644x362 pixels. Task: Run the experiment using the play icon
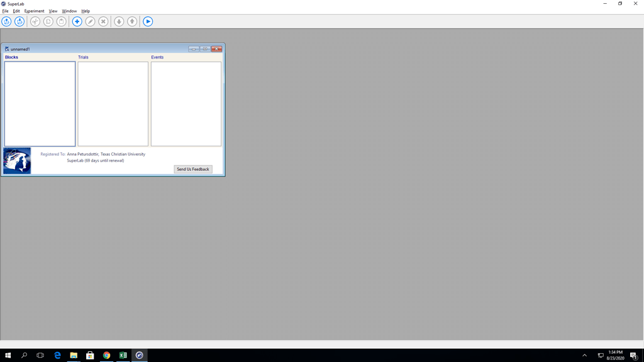(148, 21)
